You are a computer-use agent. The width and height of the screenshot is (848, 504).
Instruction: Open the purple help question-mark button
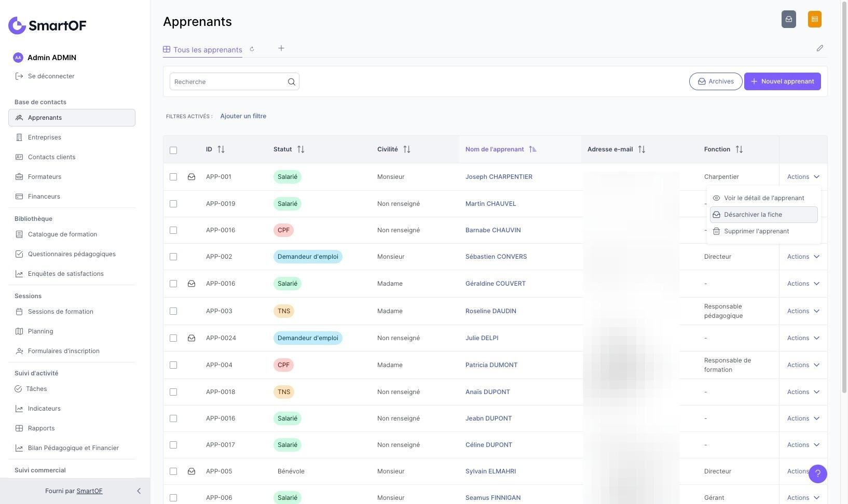tap(818, 473)
